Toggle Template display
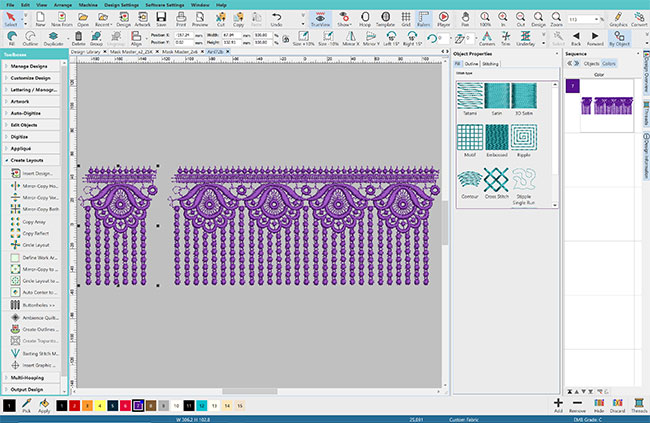The image size is (650, 423). [x=386, y=19]
